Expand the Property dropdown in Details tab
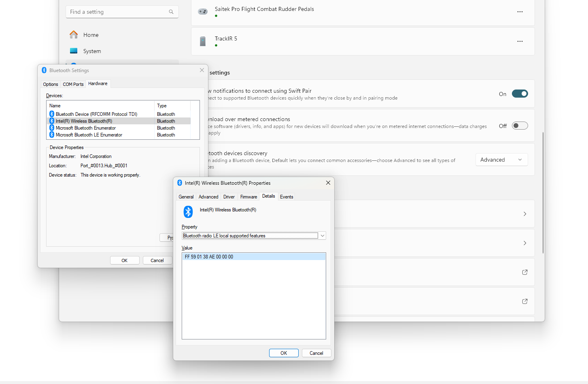 coord(323,236)
